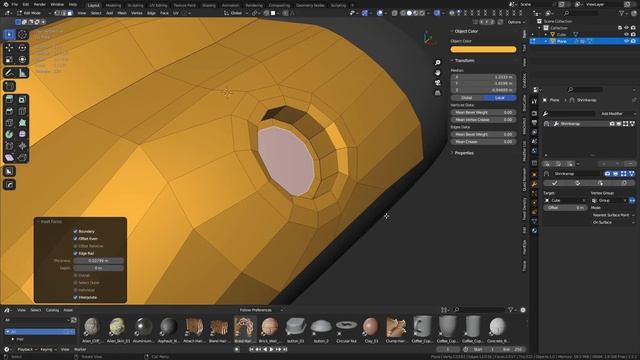Open the File menu
Viewport: 640px width, 360px height.
click(15, 4)
